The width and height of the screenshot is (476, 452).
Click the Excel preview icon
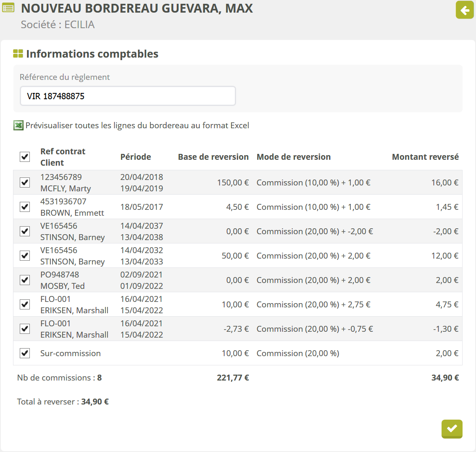click(x=18, y=125)
